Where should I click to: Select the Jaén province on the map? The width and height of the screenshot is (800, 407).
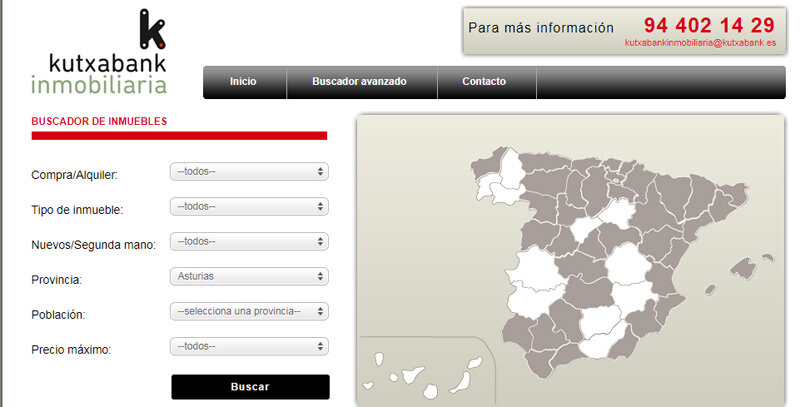tap(596, 322)
